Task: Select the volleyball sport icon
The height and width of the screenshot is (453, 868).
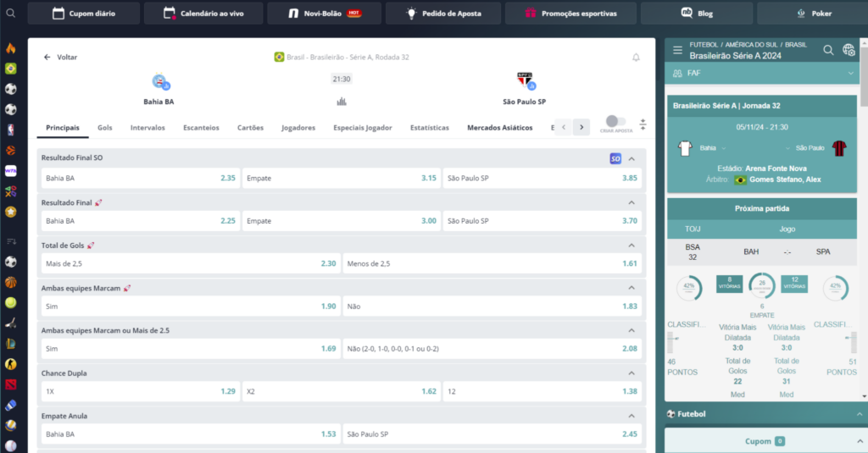Action: pos(10,425)
